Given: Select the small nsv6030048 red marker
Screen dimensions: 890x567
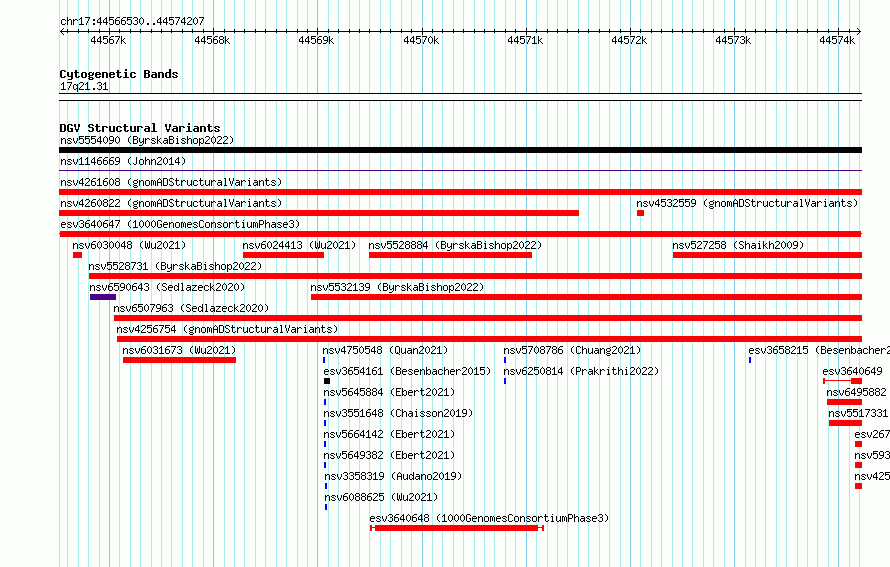Looking at the screenshot, I should 78,255.
